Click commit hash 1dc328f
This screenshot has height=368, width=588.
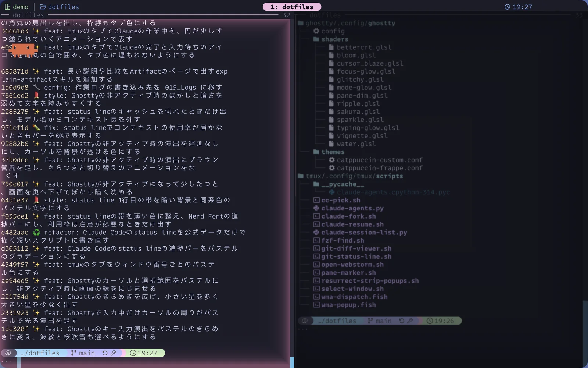[x=15, y=329]
